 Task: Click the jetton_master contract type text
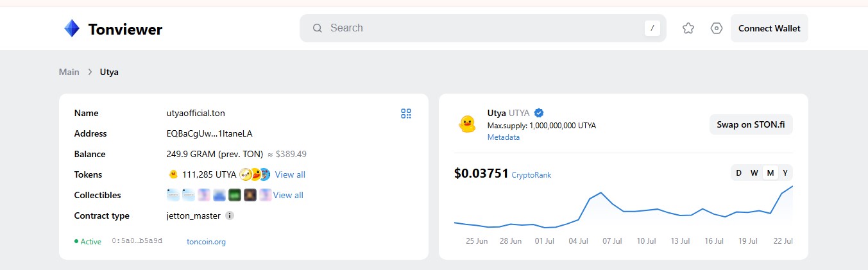(x=193, y=215)
